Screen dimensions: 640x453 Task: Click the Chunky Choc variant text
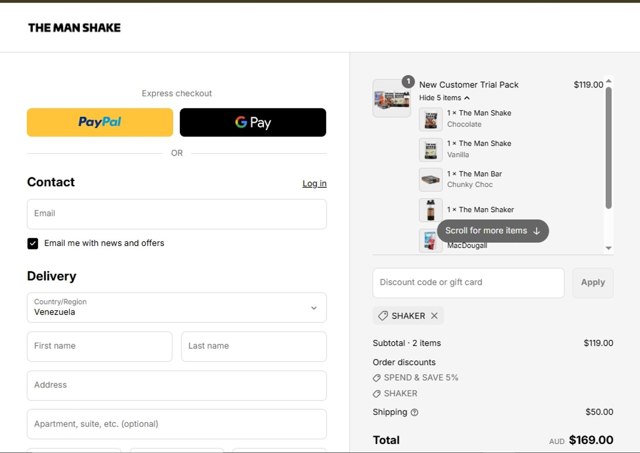470,185
